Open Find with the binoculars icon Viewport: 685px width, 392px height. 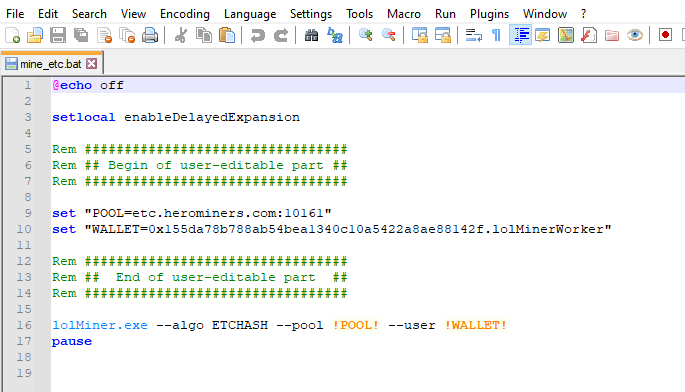click(311, 35)
